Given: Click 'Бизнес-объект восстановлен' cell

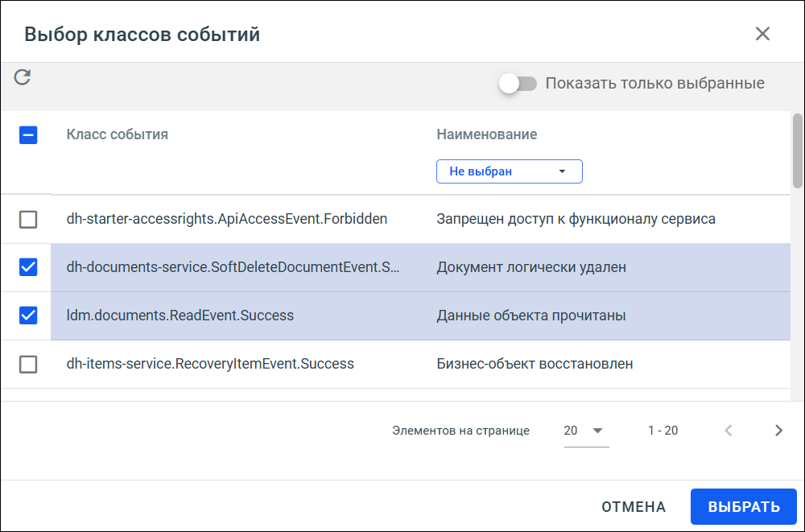Looking at the screenshot, I should tap(535, 364).
